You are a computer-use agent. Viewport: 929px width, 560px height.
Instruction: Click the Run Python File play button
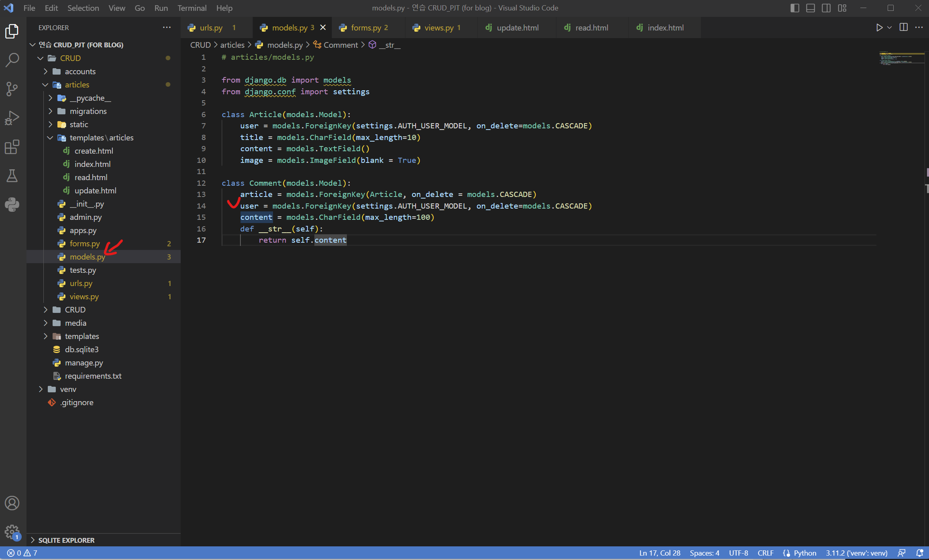tap(879, 28)
